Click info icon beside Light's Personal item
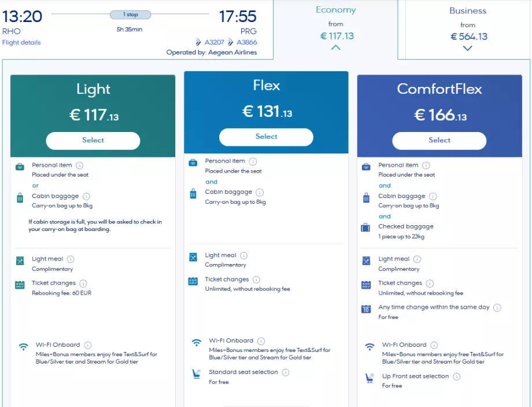532x407 pixels. click(x=80, y=166)
